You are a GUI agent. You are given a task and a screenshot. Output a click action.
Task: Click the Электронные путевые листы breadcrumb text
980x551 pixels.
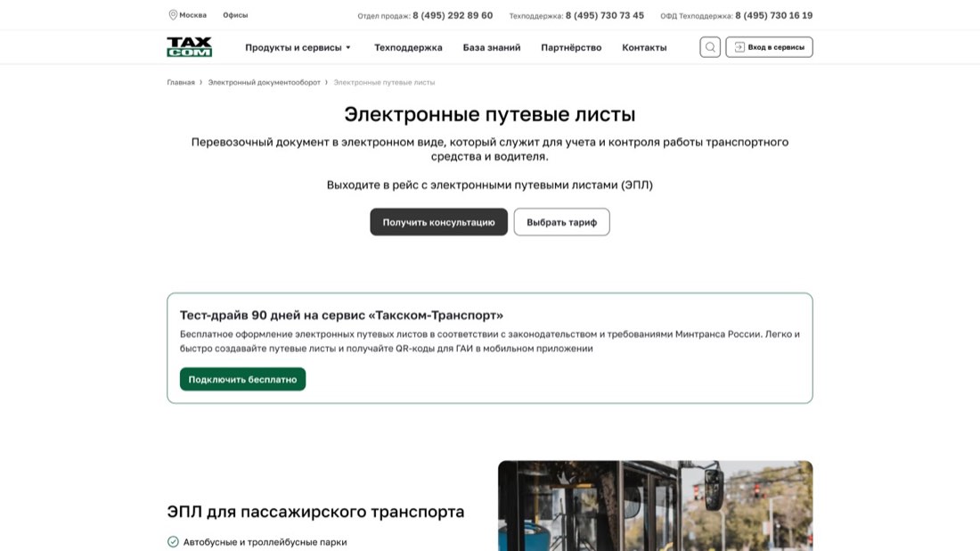click(384, 83)
